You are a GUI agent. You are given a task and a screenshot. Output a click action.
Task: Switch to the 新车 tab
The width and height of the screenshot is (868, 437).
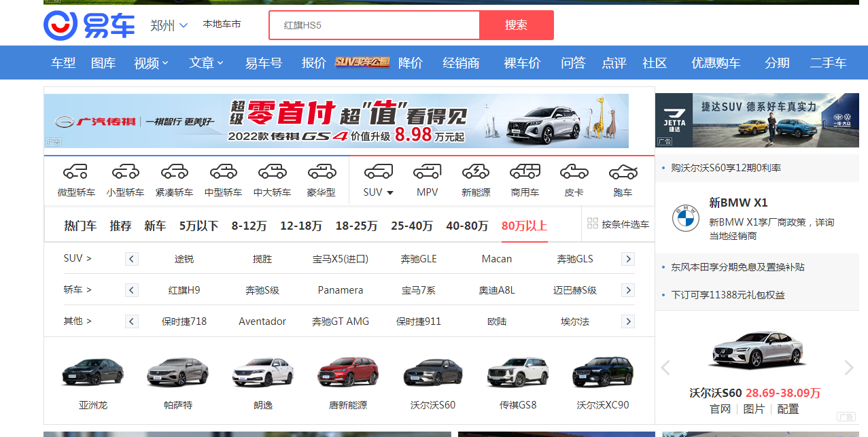[x=155, y=226]
